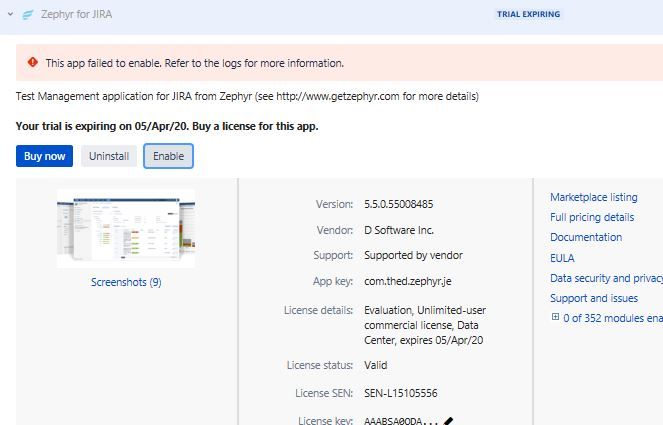Open Data security and privacy link
The width and height of the screenshot is (663, 425).
pos(606,278)
